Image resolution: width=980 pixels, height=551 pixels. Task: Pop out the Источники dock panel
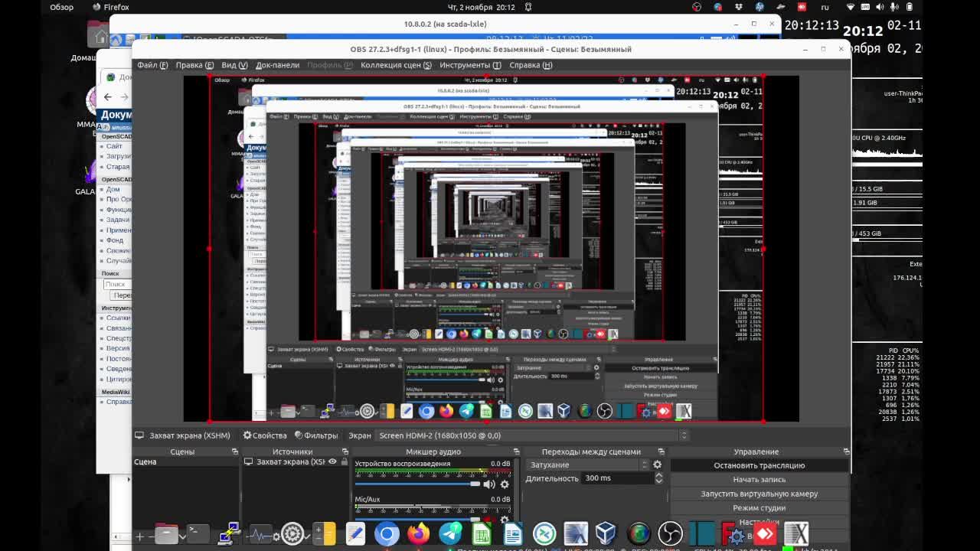click(345, 452)
